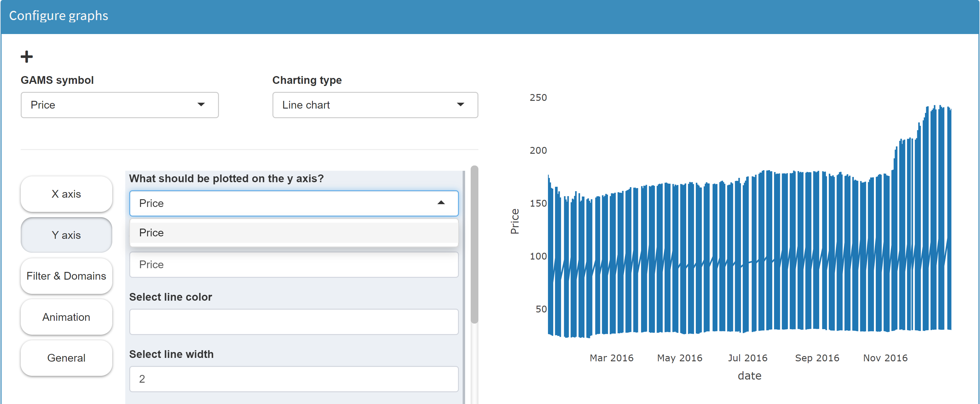Select Price option in dropdown list
The width and height of the screenshot is (980, 404).
tap(293, 232)
